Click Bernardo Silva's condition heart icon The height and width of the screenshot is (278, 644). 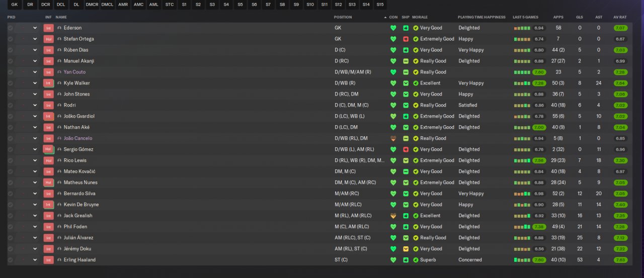click(393, 194)
